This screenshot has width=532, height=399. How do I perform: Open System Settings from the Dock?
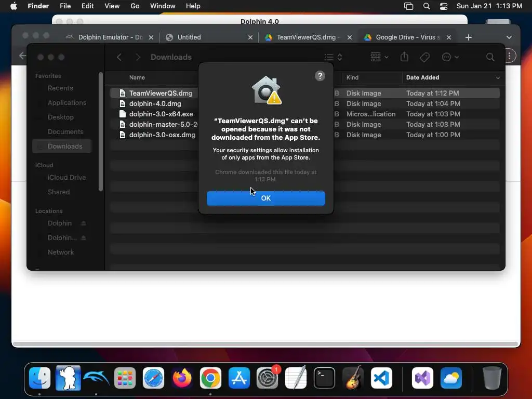[268, 378]
